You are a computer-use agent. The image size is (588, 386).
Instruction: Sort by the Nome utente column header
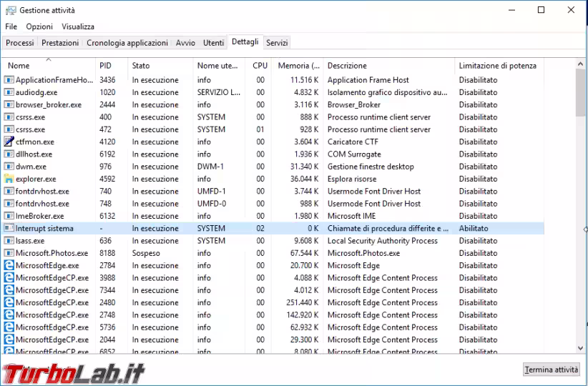point(219,66)
